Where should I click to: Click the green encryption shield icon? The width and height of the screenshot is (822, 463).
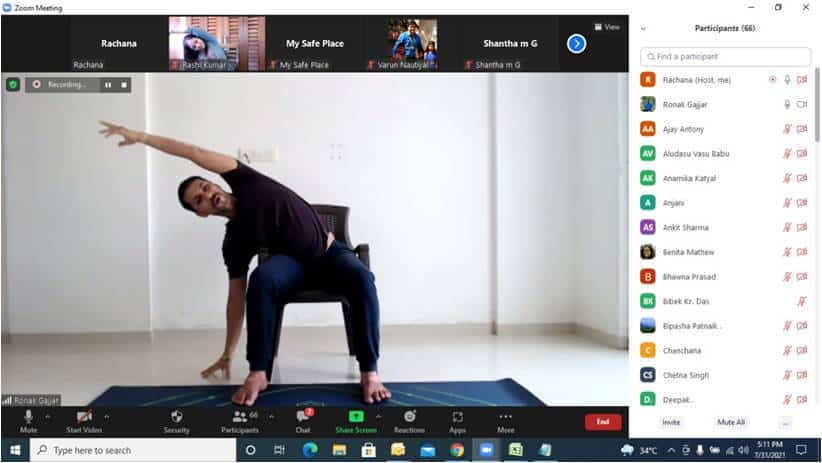click(x=13, y=85)
